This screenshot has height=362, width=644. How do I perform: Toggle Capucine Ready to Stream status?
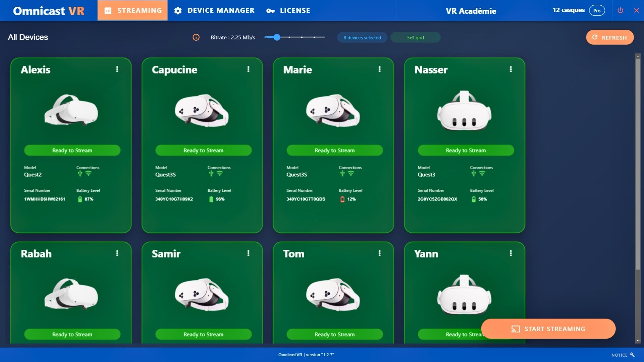point(203,150)
